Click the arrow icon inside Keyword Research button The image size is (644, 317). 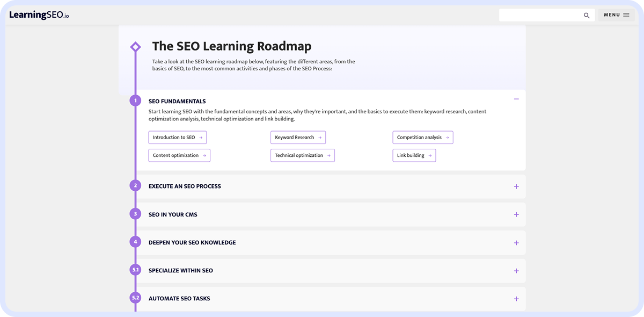click(x=320, y=137)
